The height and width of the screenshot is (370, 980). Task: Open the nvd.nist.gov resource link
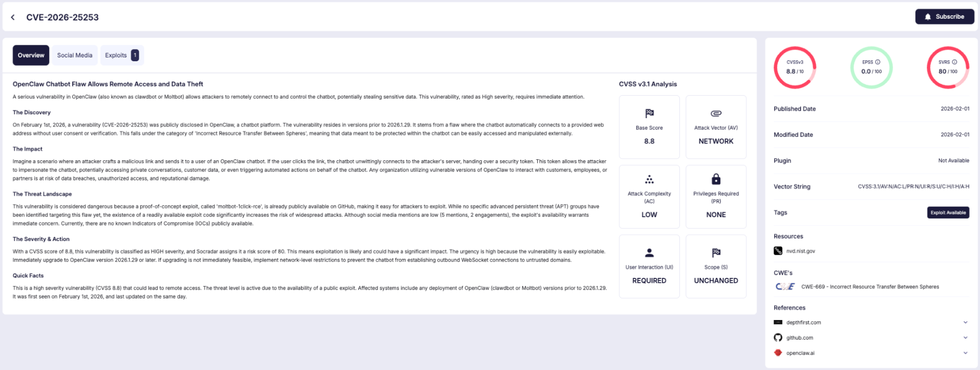click(x=801, y=251)
